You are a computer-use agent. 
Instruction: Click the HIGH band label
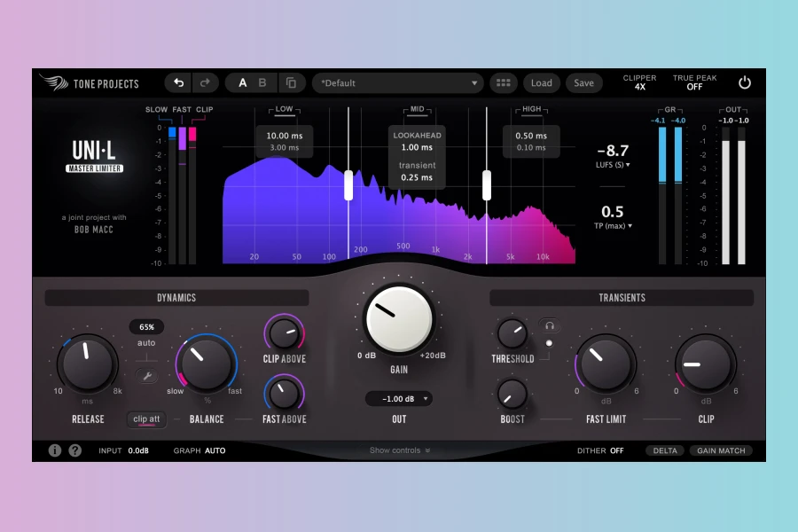point(531,109)
